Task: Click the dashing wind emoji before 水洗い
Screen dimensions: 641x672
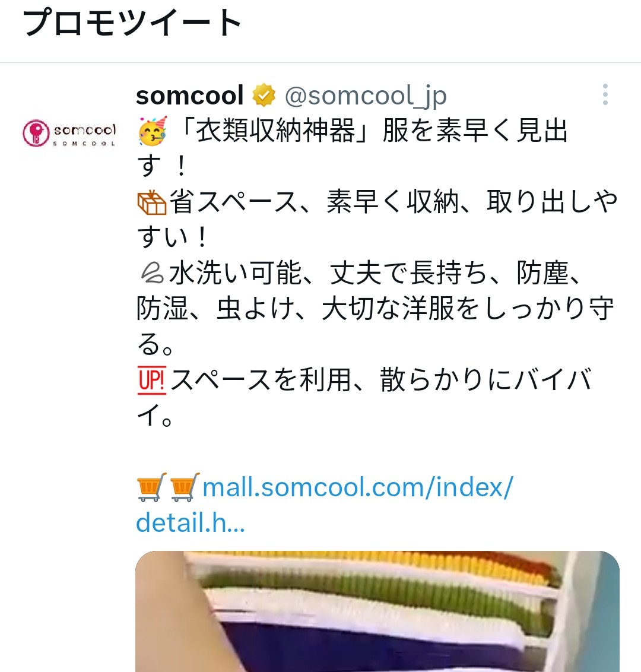Action: pos(152,273)
